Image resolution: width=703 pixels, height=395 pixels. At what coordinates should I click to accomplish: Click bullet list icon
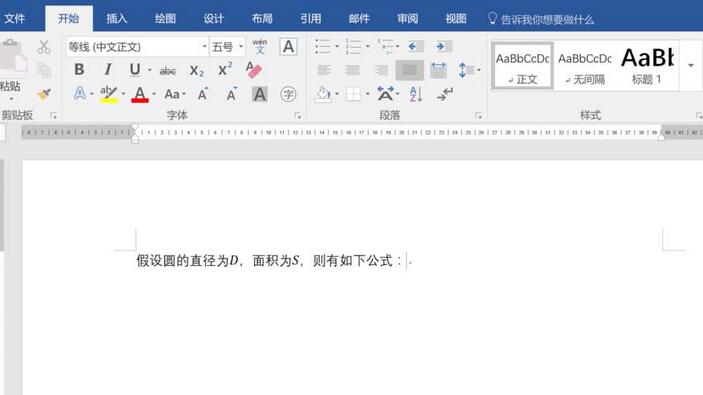pos(322,47)
